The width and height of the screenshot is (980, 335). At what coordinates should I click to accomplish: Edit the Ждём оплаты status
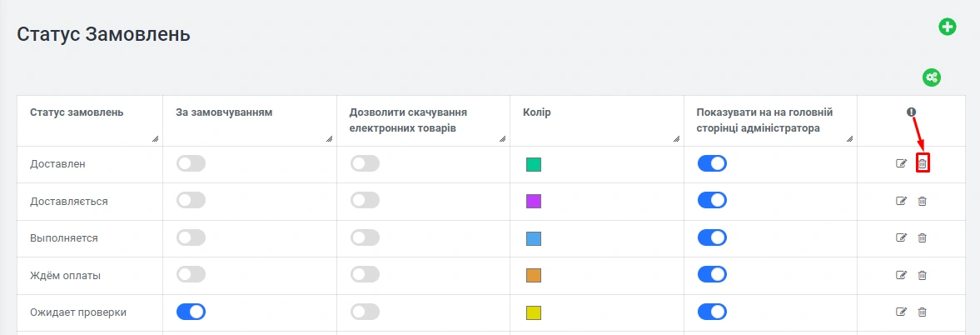901,275
